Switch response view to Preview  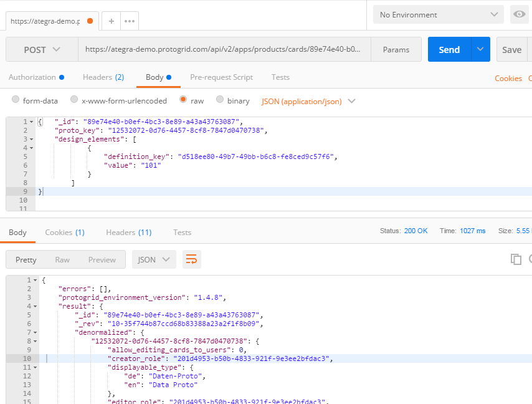(x=102, y=260)
